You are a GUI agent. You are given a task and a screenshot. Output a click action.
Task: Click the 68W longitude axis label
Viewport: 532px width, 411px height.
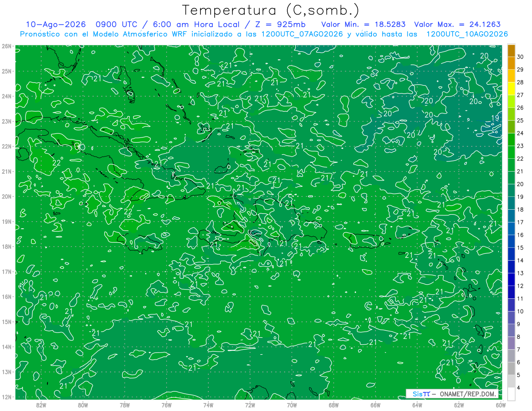pos(333,405)
